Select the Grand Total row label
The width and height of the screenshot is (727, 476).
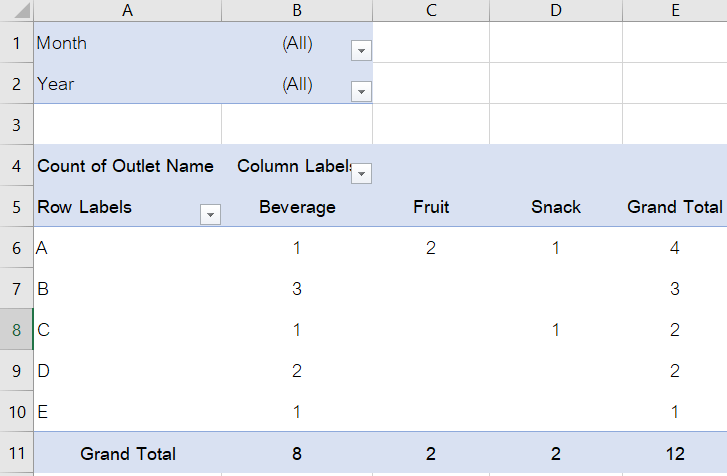tap(128, 453)
